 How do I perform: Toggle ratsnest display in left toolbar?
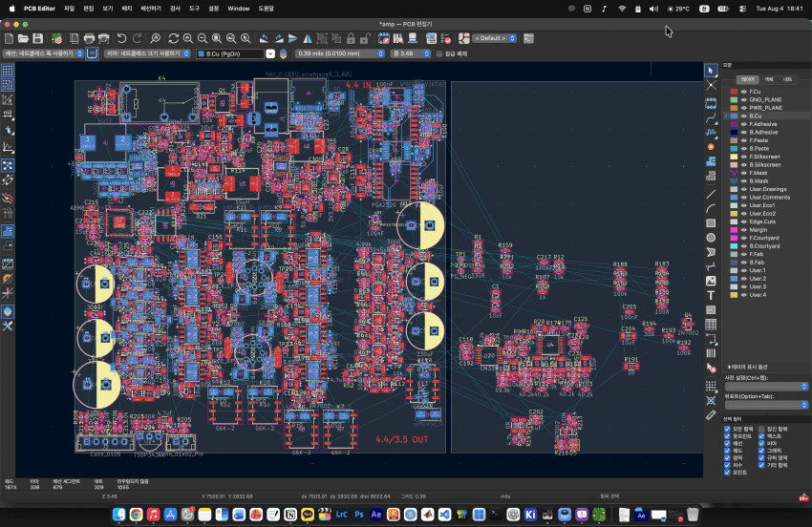pyautogui.click(x=8, y=166)
